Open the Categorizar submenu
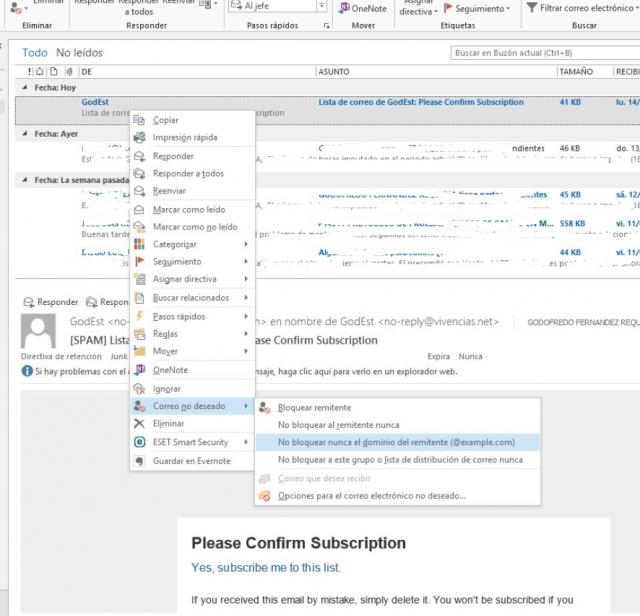The width and height of the screenshot is (640, 616). coord(192,244)
